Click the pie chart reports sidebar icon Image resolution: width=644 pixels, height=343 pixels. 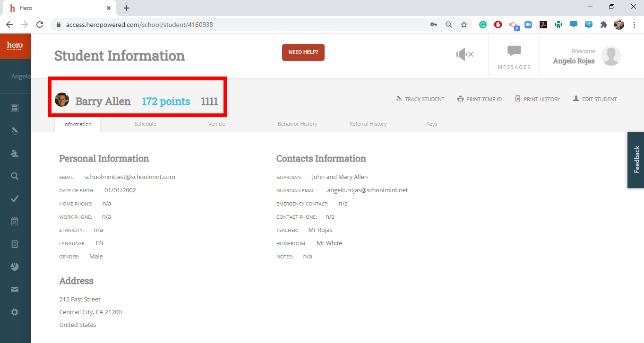[15, 267]
